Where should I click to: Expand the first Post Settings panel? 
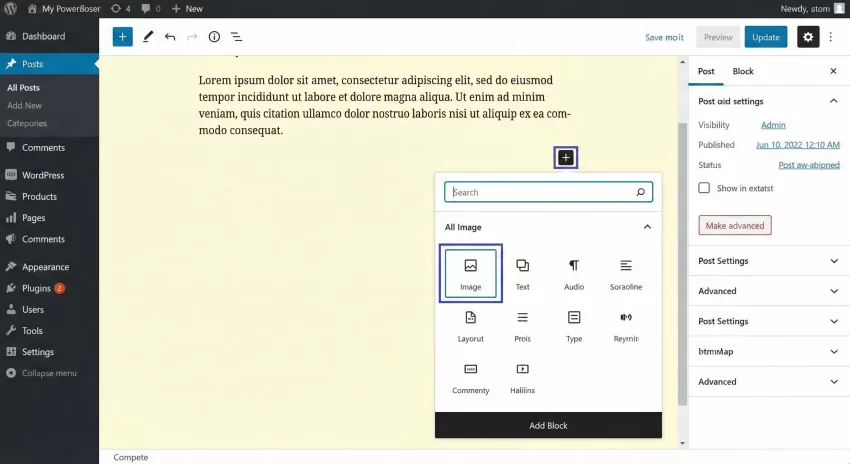(769, 261)
